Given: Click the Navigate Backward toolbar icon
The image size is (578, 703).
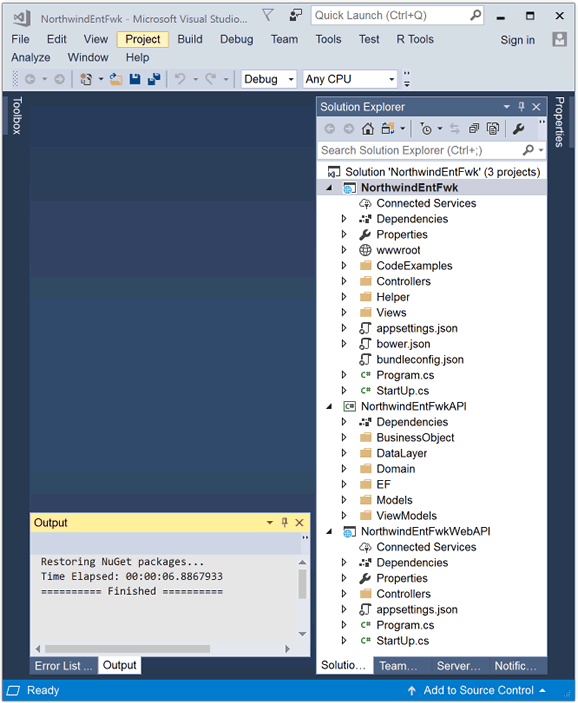Looking at the screenshot, I should (30, 79).
